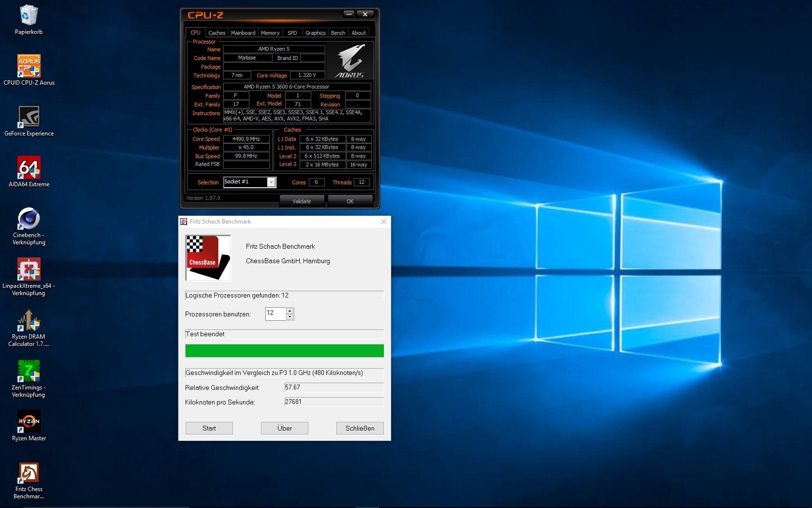Viewport: 812px width, 508px height.
Task: Click the Cores value 6
Action: coord(316,182)
